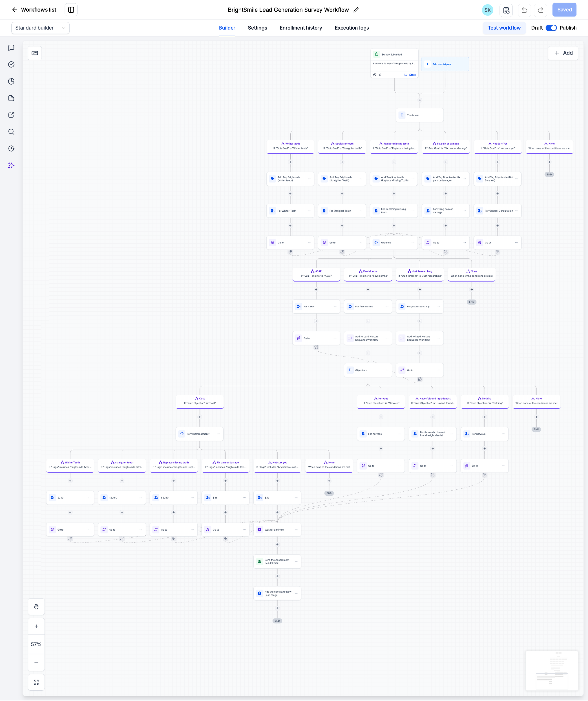
Task: Toggle Draft/Publish switch
Action: click(x=551, y=28)
